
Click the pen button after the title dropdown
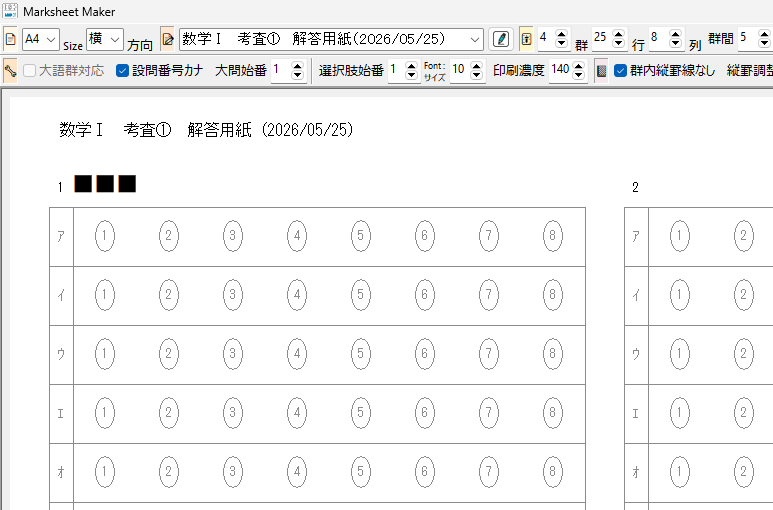502,40
